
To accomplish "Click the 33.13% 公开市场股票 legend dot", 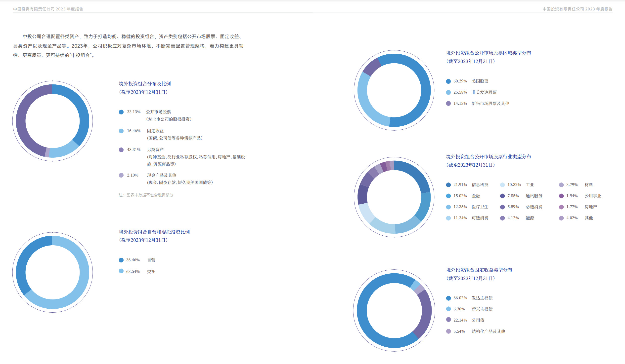I will (121, 112).
